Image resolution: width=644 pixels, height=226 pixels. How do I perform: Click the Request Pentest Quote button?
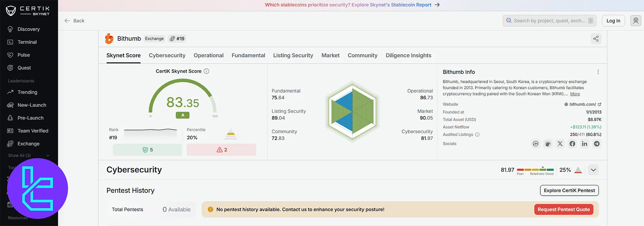tap(563, 210)
